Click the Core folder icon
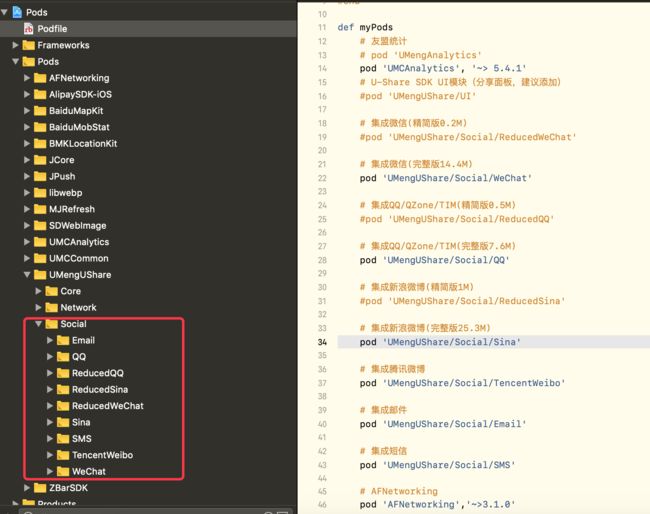This screenshot has height=514, width=650. pyautogui.click(x=52, y=291)
